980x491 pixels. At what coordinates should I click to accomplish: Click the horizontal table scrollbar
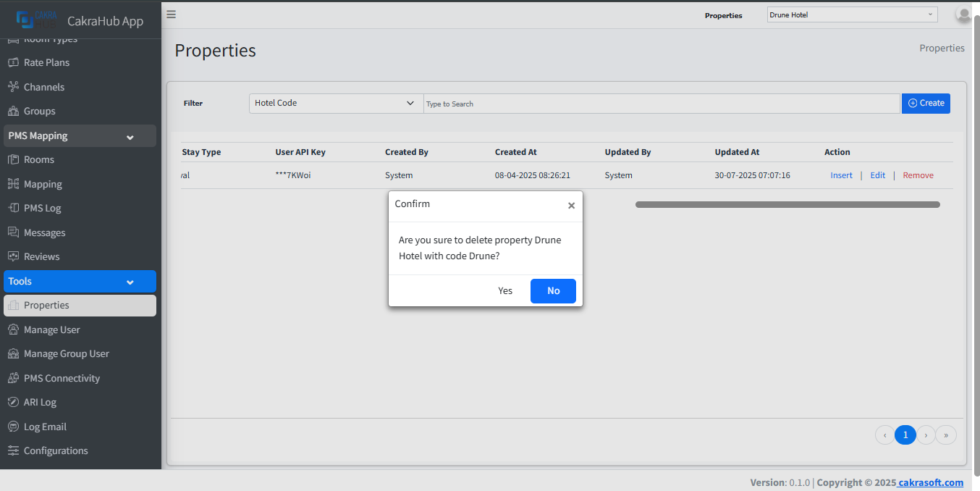click(787, 205)
